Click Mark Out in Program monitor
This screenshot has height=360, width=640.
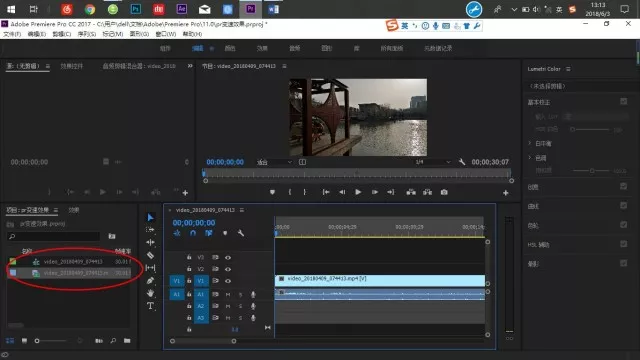pyautogui.click(x=304, y=192)
